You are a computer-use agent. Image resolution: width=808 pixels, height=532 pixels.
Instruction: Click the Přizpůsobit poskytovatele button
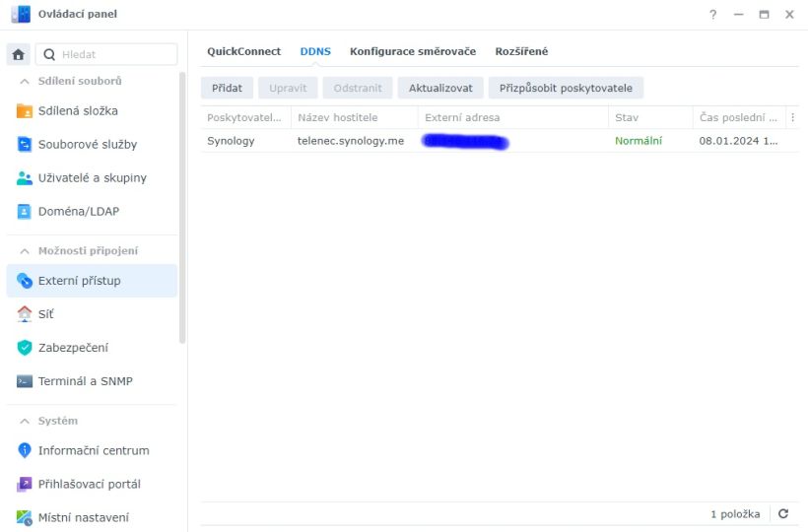tap(566, 88)
